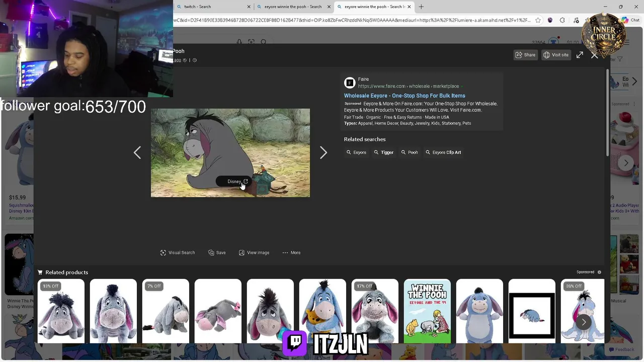
Task: Switch to second 'eeyore winnie the pooh' tab
Action: [374, 7]
